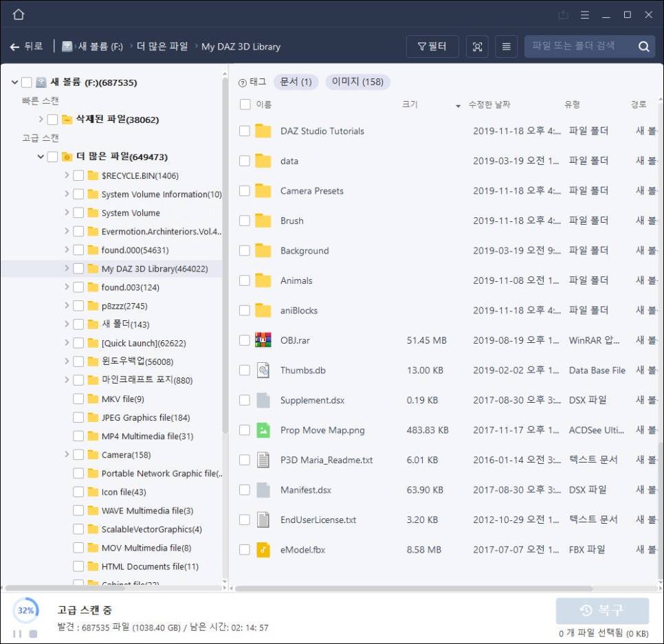Click the search magnifier icon
Screen dimensions: 664x644
643,47
